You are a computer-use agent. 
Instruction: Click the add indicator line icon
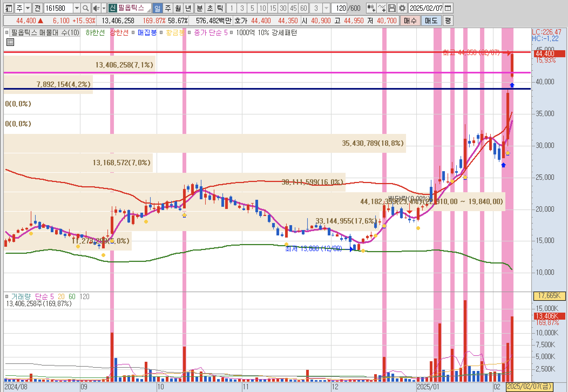[x=381, y=8]
